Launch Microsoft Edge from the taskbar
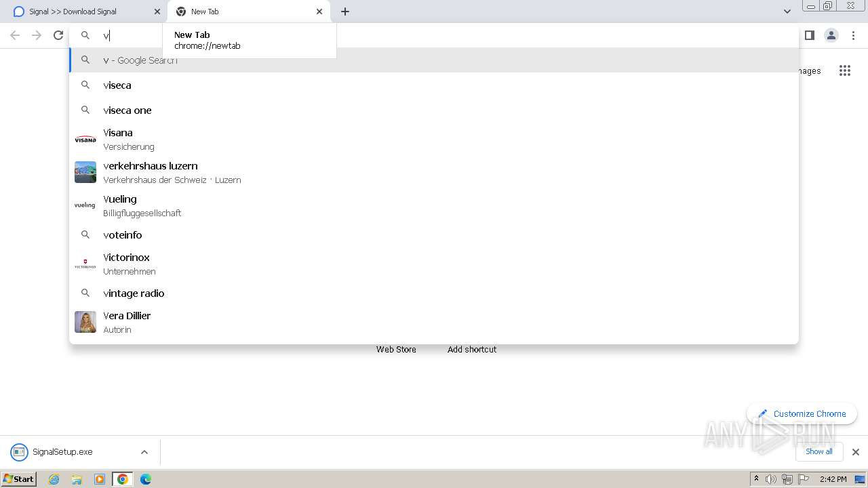Viewport: 868px width, 488px height. click(x=146, y=479)
